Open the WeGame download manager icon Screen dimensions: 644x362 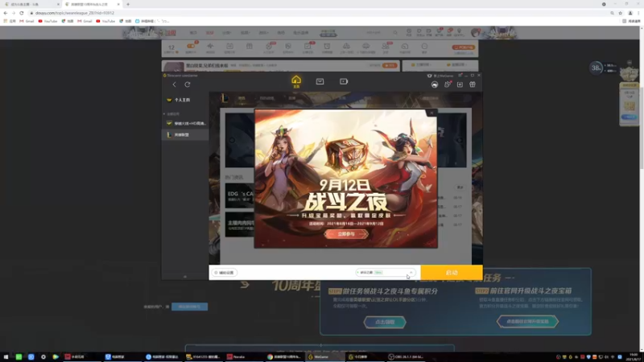tap(460, 84)
